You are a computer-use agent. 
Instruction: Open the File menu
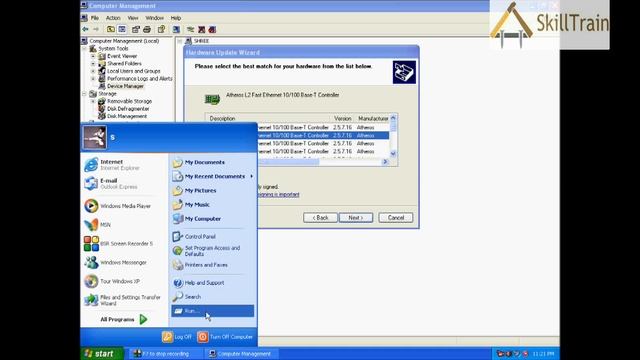click(x=95, y=18)
